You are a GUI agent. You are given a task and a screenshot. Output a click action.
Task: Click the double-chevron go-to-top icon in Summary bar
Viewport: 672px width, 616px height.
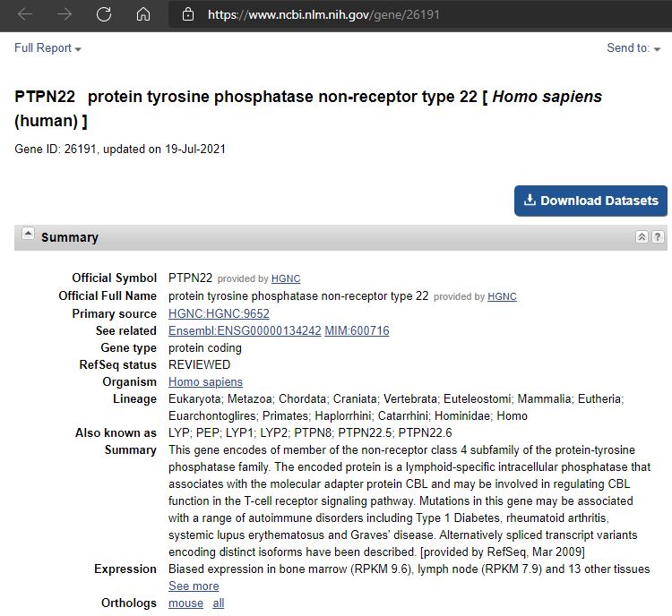click(x=642, y=237)
